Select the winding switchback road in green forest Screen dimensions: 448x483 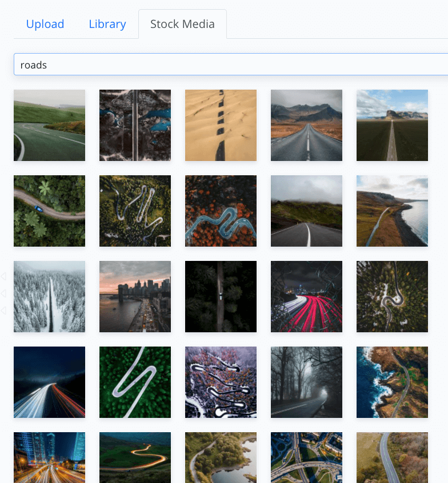tap(135, 211)
